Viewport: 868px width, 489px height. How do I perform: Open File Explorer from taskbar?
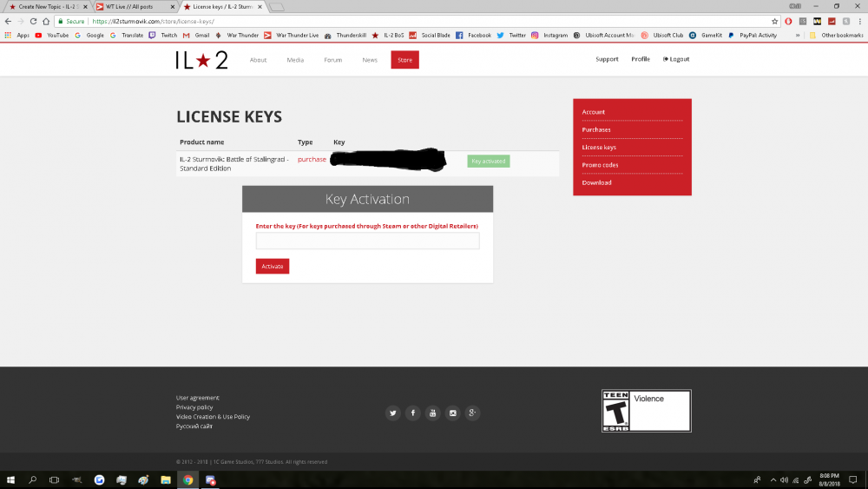click(x=166, y=480)
